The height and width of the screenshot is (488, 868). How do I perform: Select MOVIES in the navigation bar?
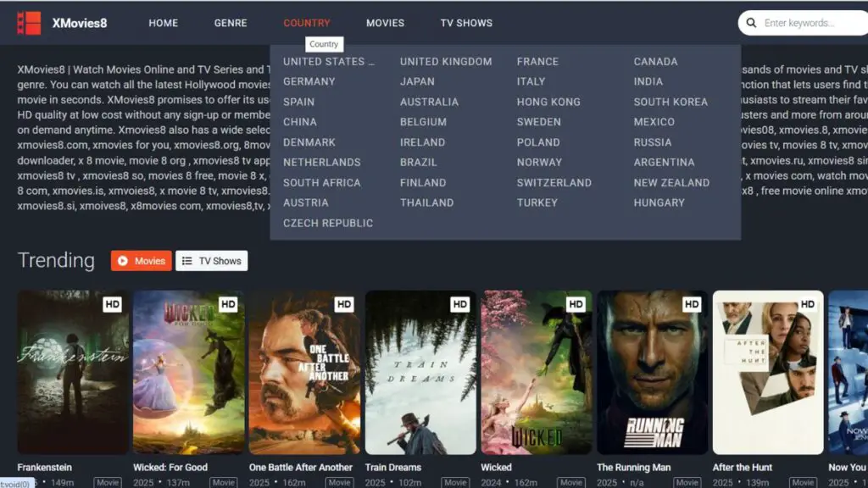pyautogui.click(x=386, y=23)
